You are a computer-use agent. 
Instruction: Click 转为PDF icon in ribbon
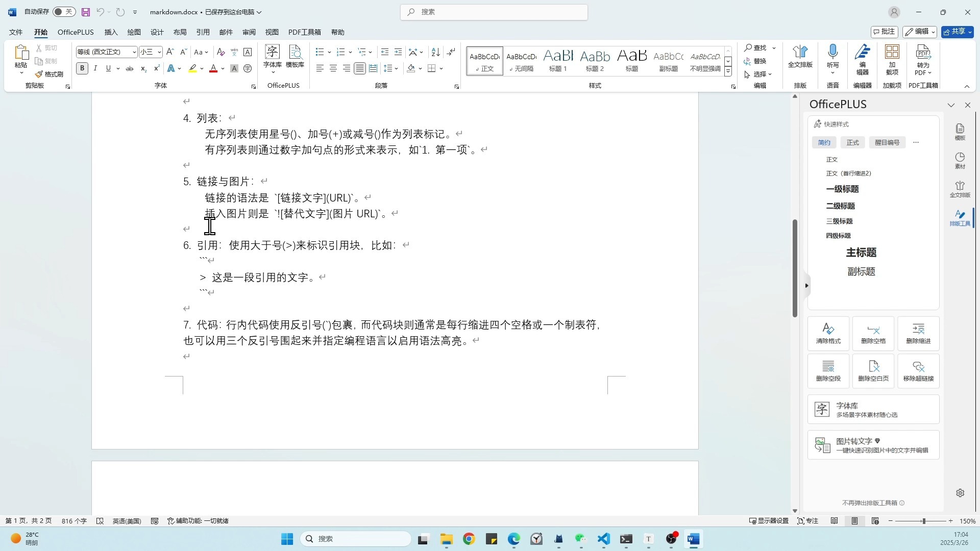click(x=923, y=53)
